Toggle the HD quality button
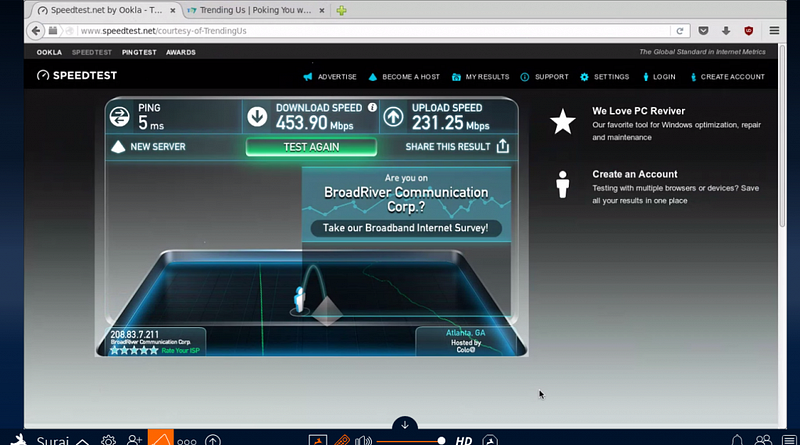 [x=464, y=440]
